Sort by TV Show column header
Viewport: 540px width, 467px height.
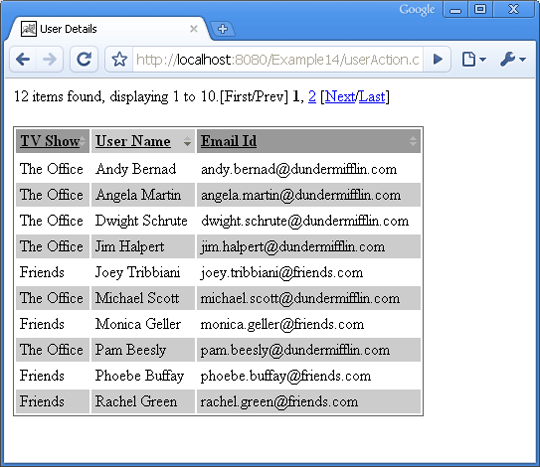(50, 141)
